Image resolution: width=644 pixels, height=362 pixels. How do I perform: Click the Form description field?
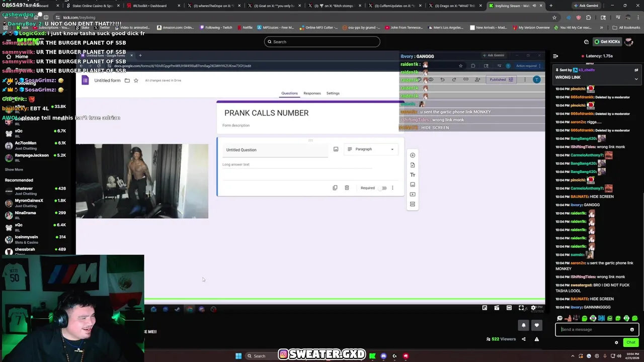(236, 125)
